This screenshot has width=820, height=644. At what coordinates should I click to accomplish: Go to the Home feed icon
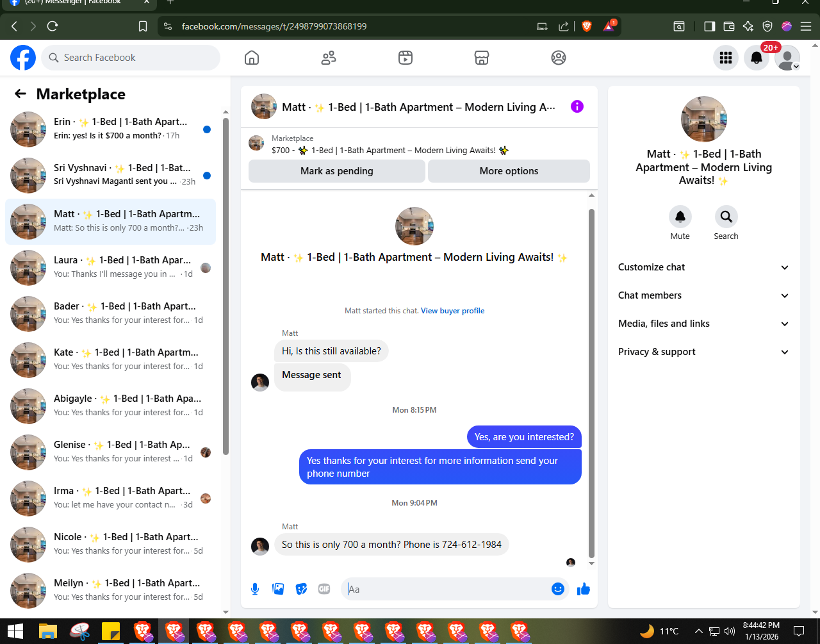(252, 58)
